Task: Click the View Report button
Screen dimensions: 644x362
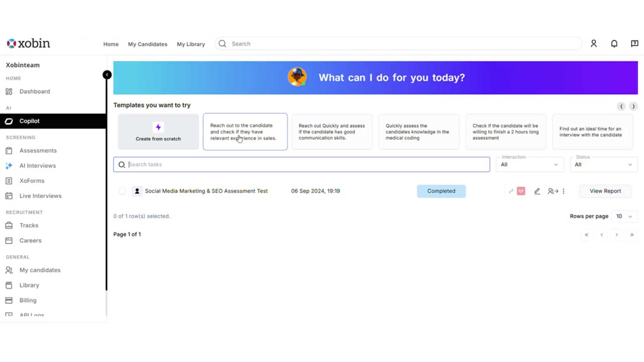Action: [605, 191]
